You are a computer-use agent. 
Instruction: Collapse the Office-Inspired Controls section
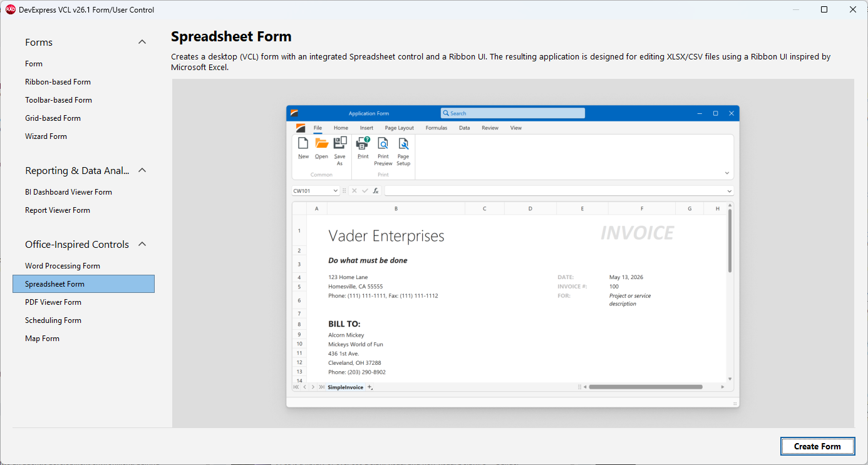tap(142, 244)
